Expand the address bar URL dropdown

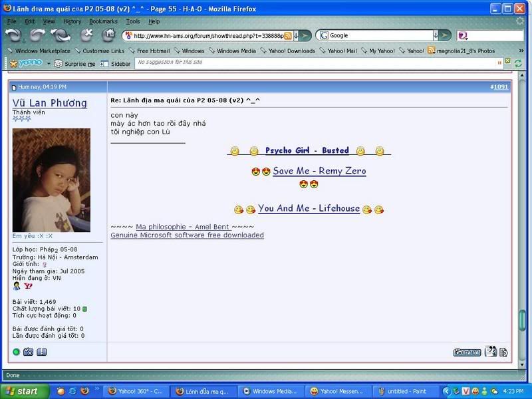click(297, 35)
